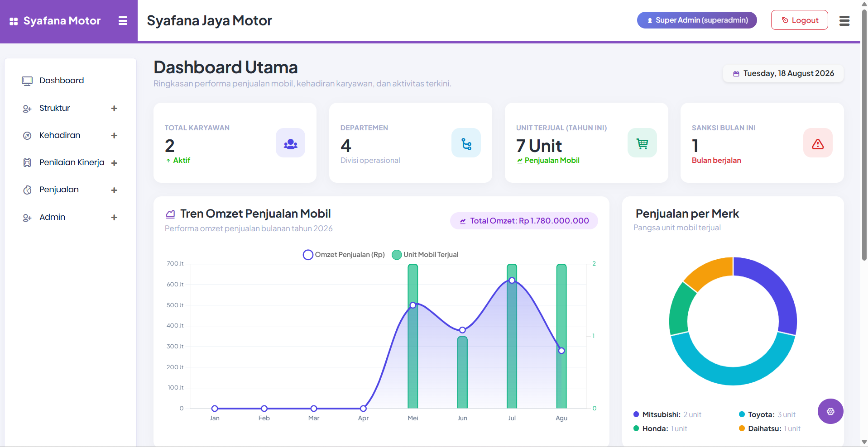Click the Penjualan pie icon in sidebar
The height and width of the screenshot is (447, 868).
27,190
